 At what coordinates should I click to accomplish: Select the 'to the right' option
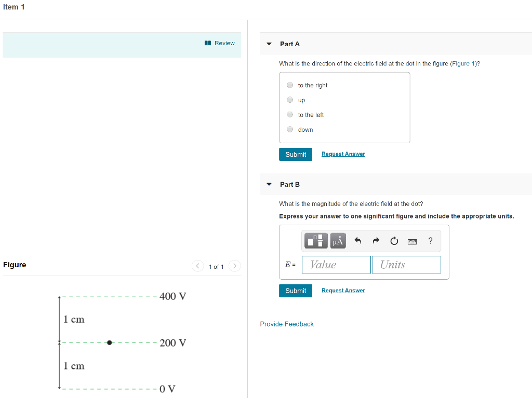[x=290, y=85]
